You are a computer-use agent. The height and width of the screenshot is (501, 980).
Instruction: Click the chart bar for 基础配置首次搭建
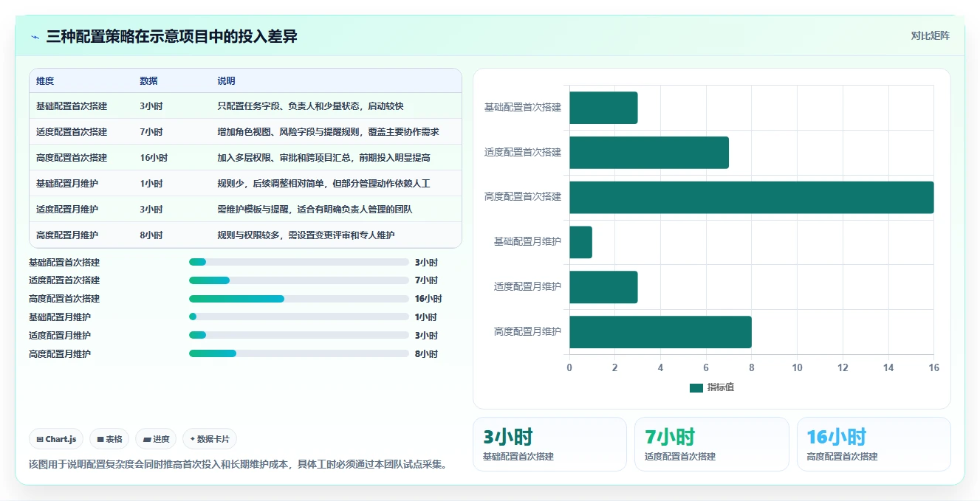[x=603, y=108]
